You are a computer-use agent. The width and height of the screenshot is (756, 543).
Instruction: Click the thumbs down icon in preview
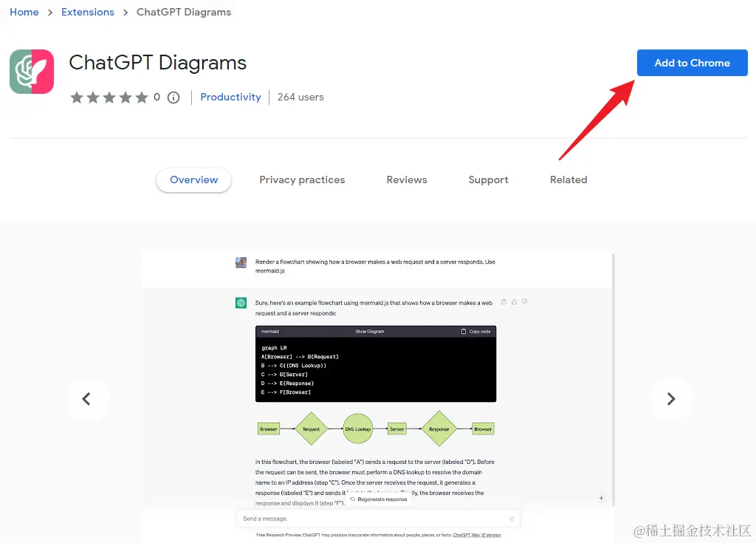(x=525, y=301)
